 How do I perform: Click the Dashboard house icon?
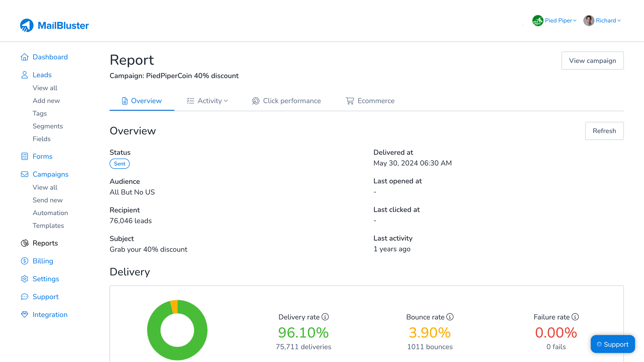(24, 57)
